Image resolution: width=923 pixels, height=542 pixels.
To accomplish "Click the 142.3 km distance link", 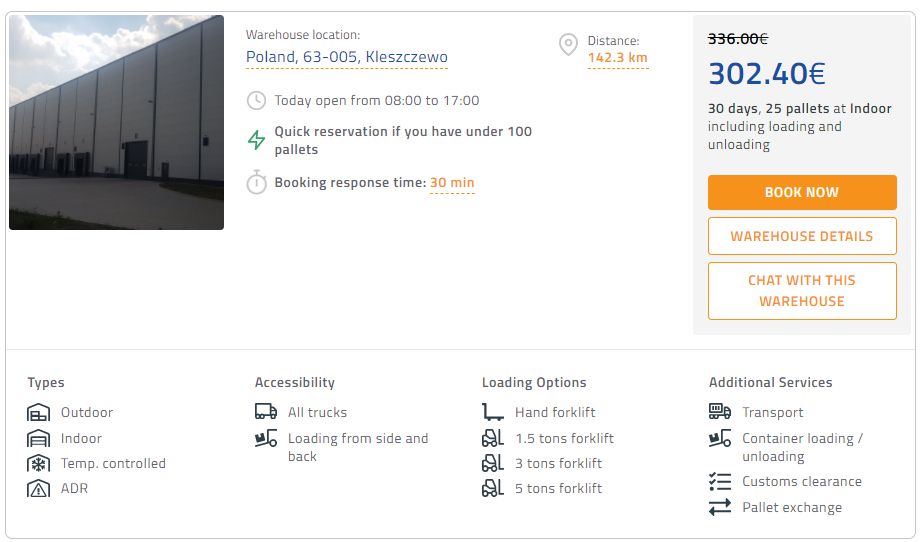I will point(618,58).
